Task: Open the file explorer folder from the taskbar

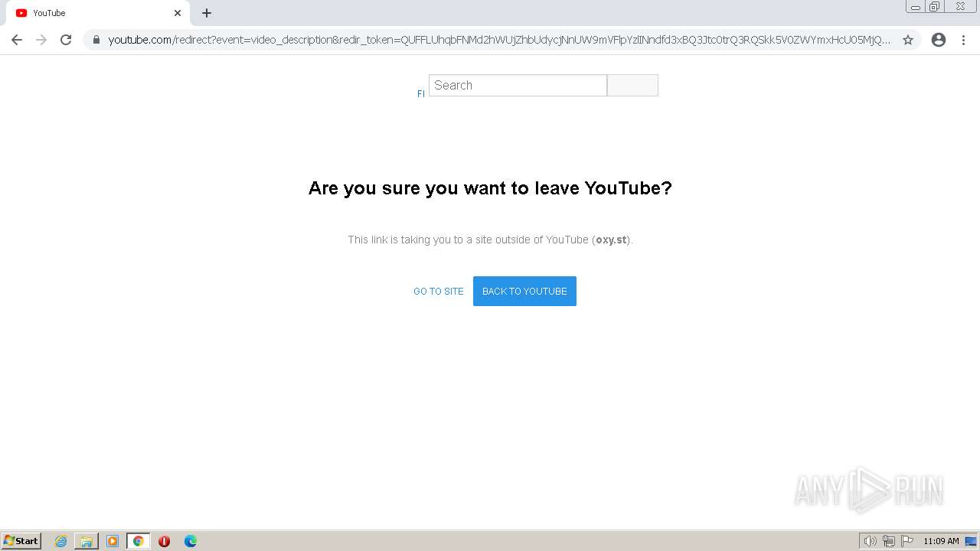Action: click(x=87, y=541)
